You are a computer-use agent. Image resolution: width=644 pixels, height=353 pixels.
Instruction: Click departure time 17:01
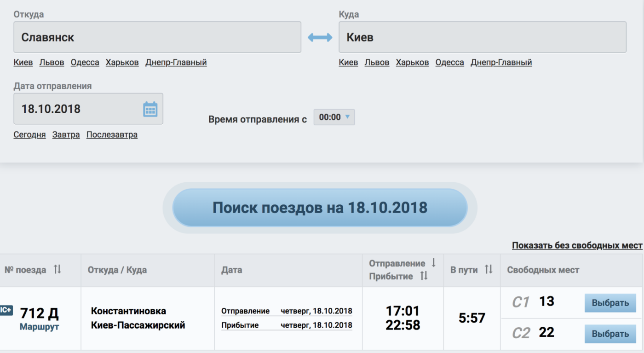[403, 311]
